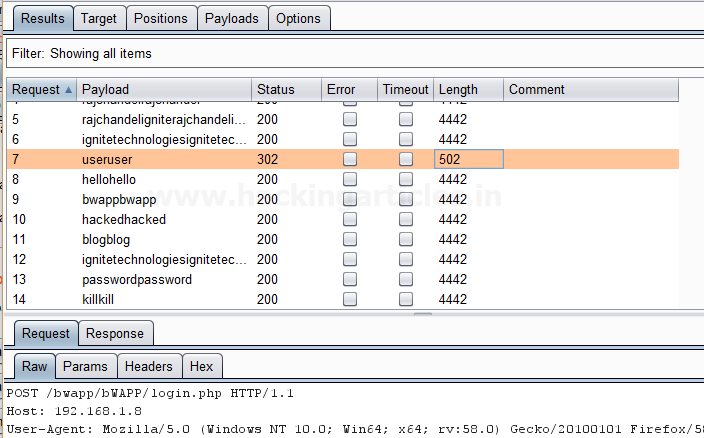The width and height of the screenshot is (704, 438).
Task: Sort by the Comment column header
Action: tap(591, 89)
